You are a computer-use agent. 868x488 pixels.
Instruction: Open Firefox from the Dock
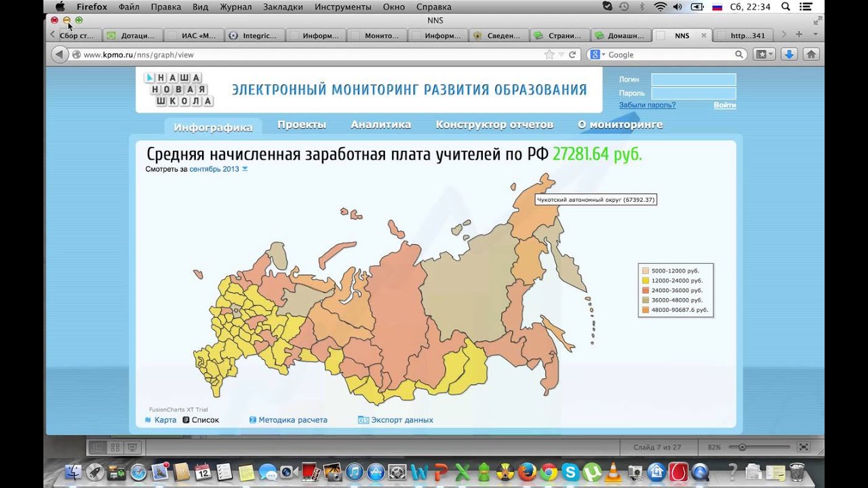click(x=527, y=472)
